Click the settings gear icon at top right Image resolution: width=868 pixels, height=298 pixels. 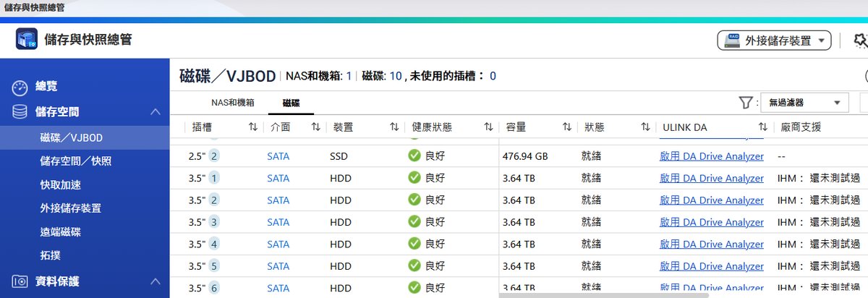coord(861,41)
